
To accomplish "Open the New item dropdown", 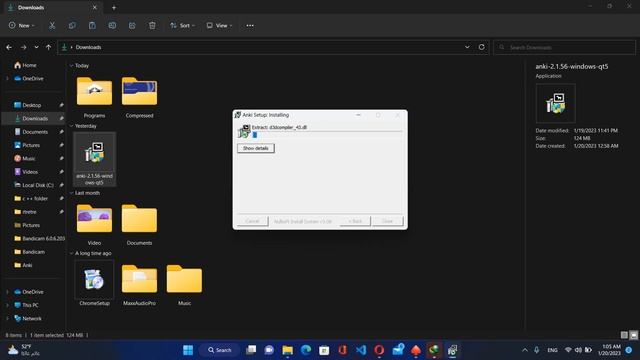I will pos(22,25).
